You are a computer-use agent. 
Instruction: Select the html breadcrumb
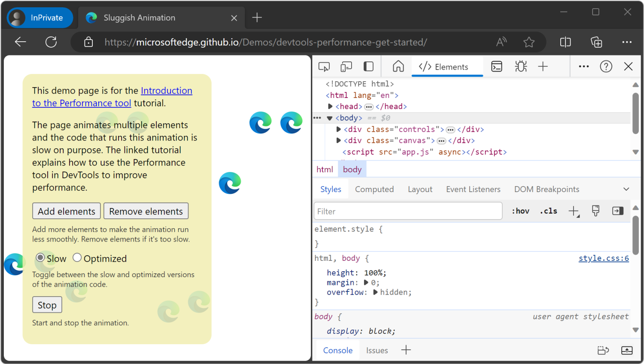(325, 169)
